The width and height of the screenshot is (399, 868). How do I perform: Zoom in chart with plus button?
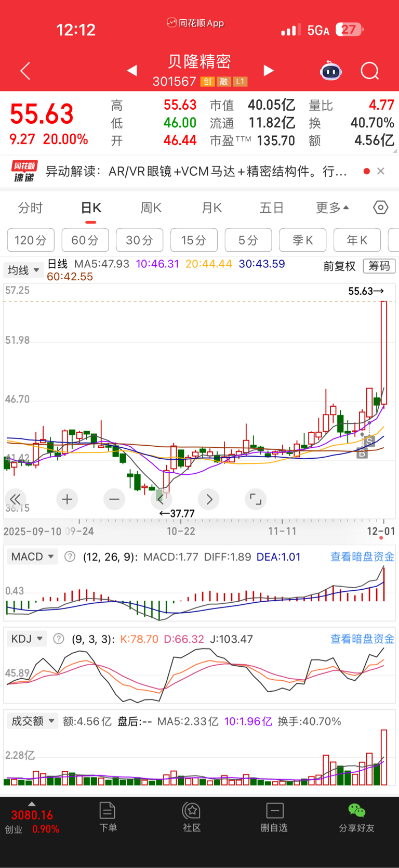(x=67, y=500)
